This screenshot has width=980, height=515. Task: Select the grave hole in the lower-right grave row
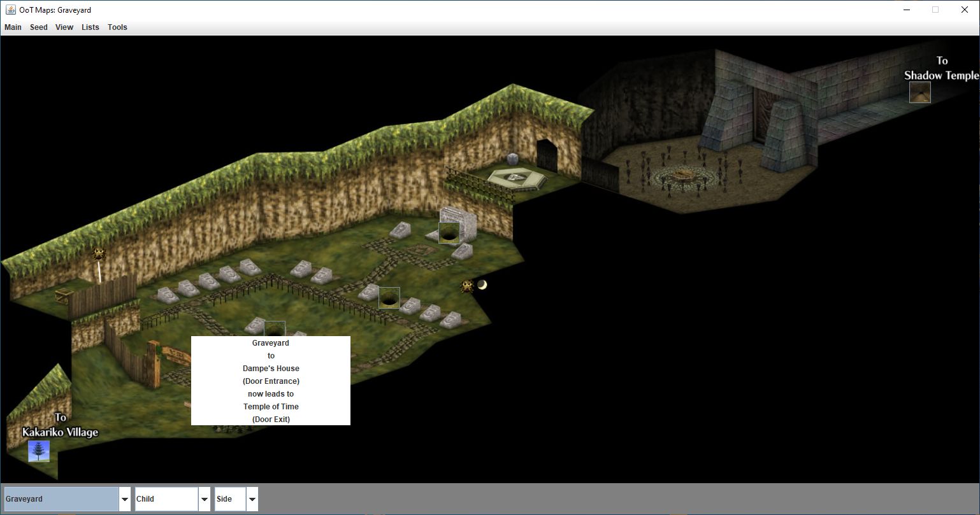pyautogui.click(x=389, y=298)
